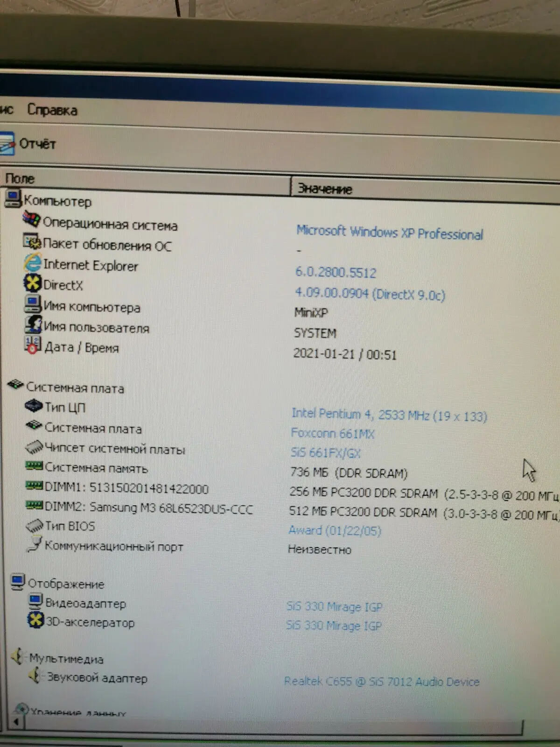560x747 pixels.
Task: Select the Коммуникационный порт row label
Action: 114,546
